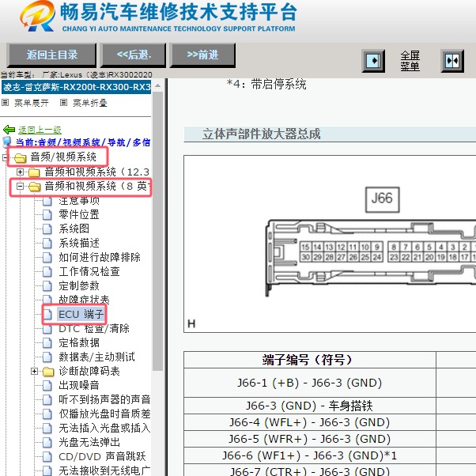The image size is (476, 476).
Task: Open 无法插入光盘或插入 page
Action: [104, 429]
